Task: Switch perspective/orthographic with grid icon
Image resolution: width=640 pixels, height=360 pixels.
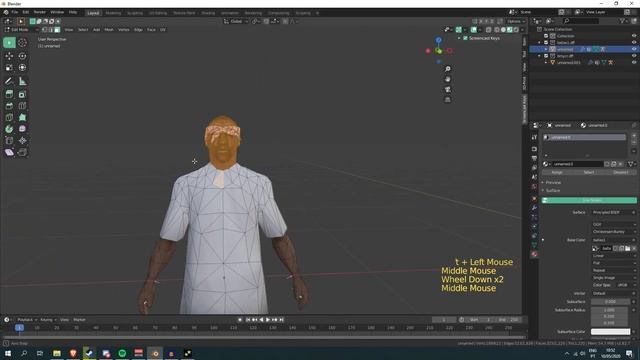Action: click(448, 100)
